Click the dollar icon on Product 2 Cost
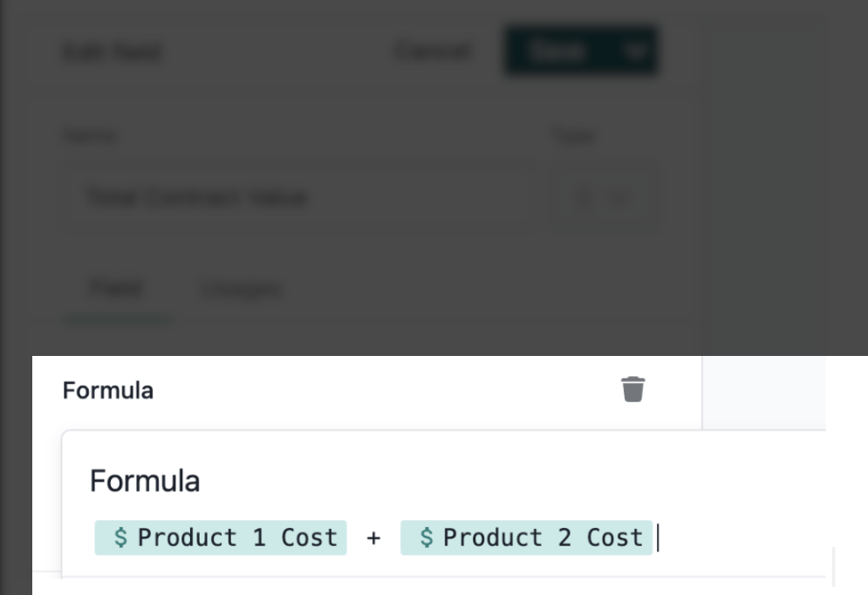Screen dimensions: 868x595 point(427,537)
